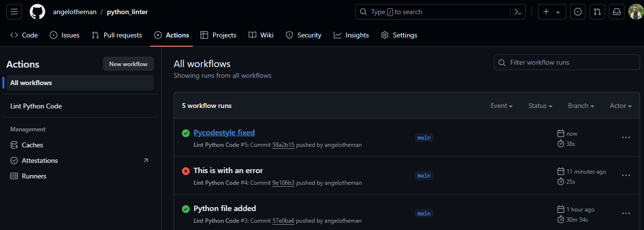Click the New workflow button
The width and height of the screenshot is (644, 230).
click(128, 64)
